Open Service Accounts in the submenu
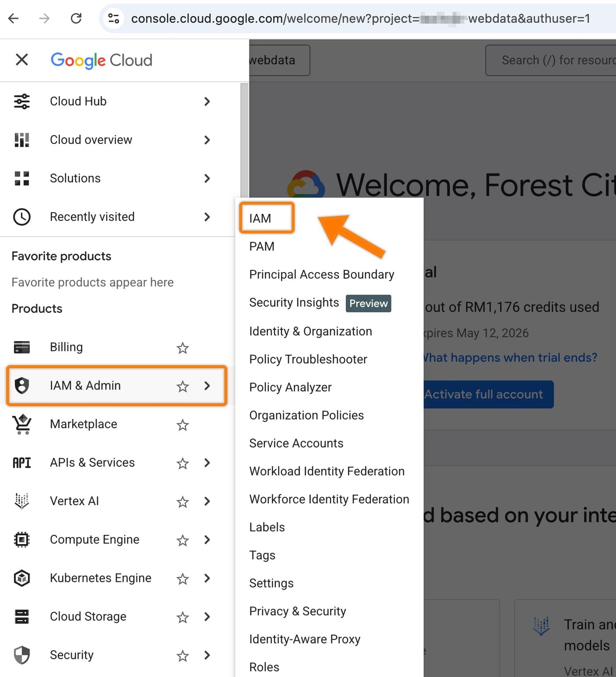 point(296,443)
